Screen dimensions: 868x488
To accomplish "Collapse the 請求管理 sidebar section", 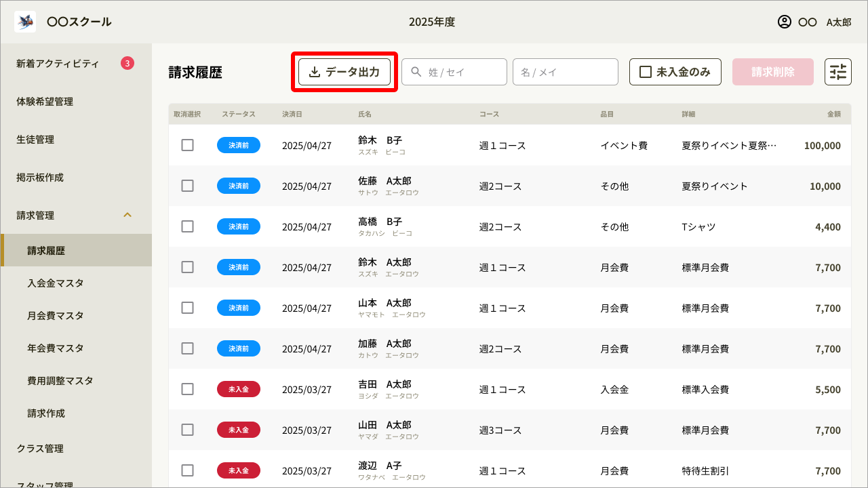I will click(x=127, y=215).
